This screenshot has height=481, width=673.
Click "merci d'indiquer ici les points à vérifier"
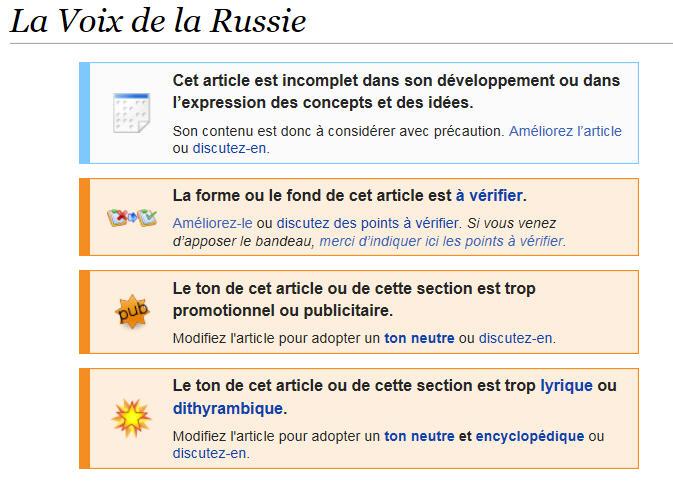(x=441, y=241)
